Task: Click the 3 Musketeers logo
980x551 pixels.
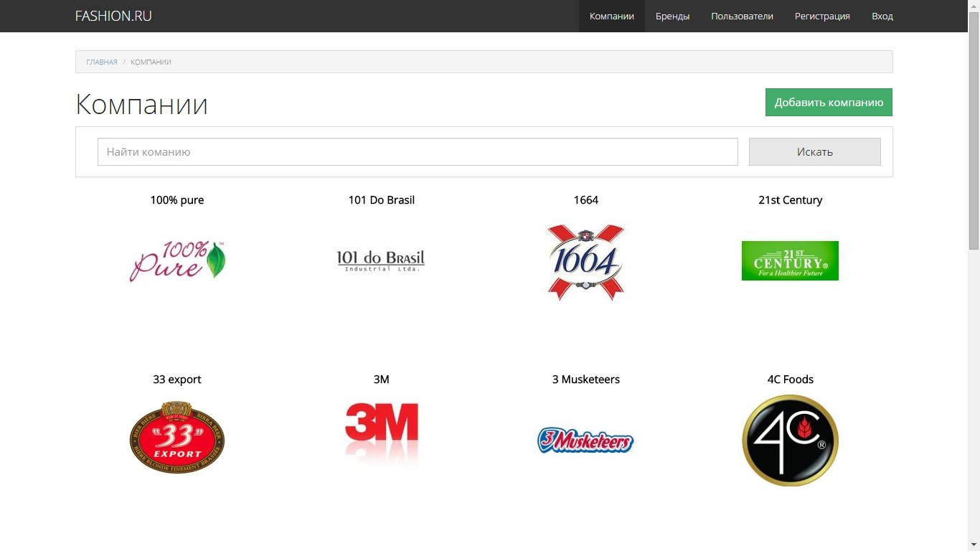Action: click(585, 440)
